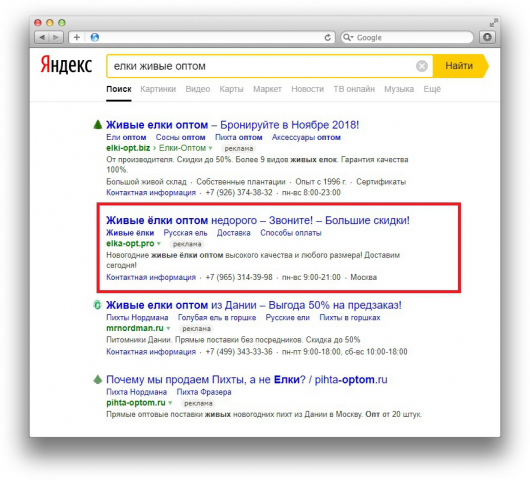Open Контактная информация for mrnordman.ru ad

click(151, 352)
